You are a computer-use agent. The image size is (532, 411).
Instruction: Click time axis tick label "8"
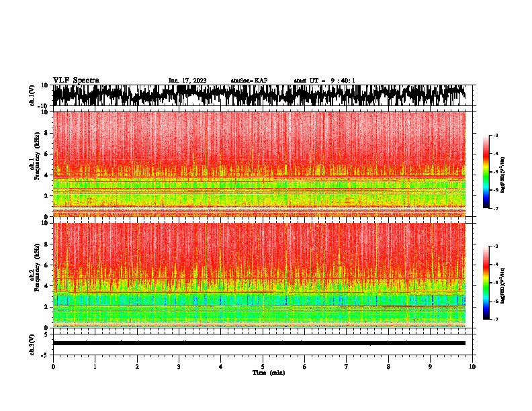coord(388,367)
